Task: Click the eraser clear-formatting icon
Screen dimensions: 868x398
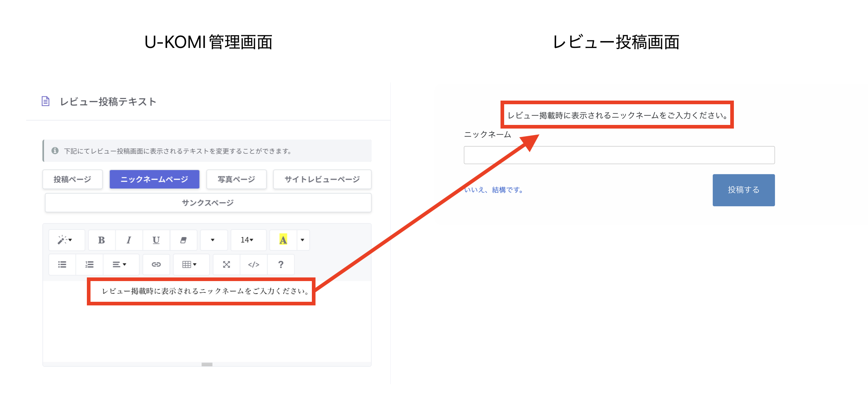Action: [x=183, y=240]
